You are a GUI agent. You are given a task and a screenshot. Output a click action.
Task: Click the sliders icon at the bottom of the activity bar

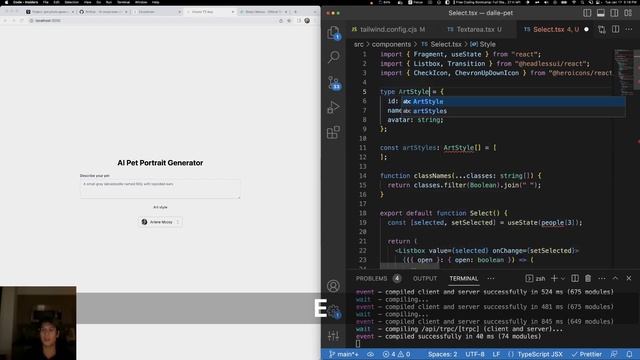[333, 336]
